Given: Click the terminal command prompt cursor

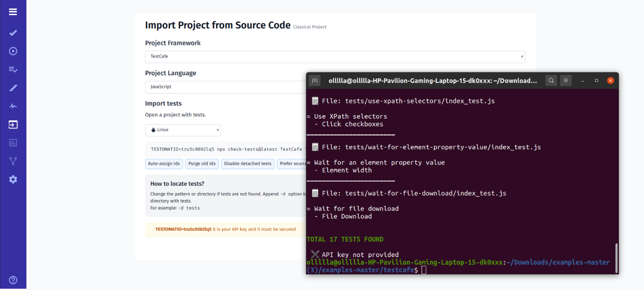Looking at the screenshot, I should [424, 269].
